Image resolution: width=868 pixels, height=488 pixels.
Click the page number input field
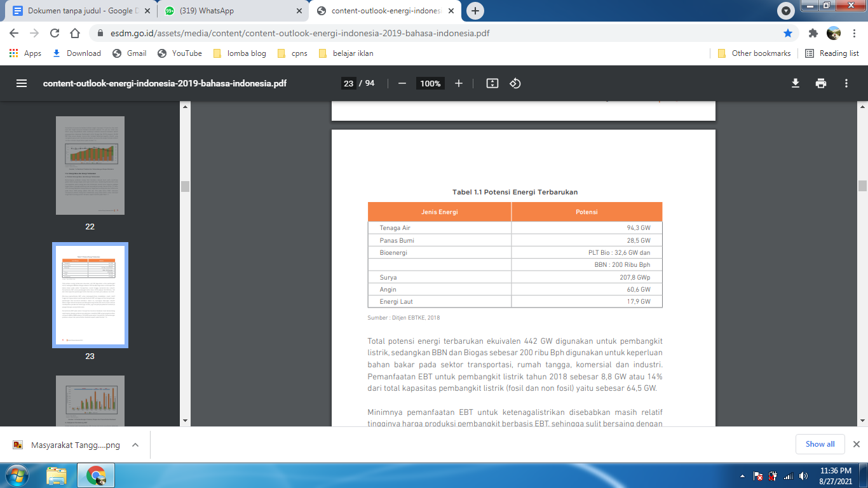pyautogui.click(x=348, y=83)
